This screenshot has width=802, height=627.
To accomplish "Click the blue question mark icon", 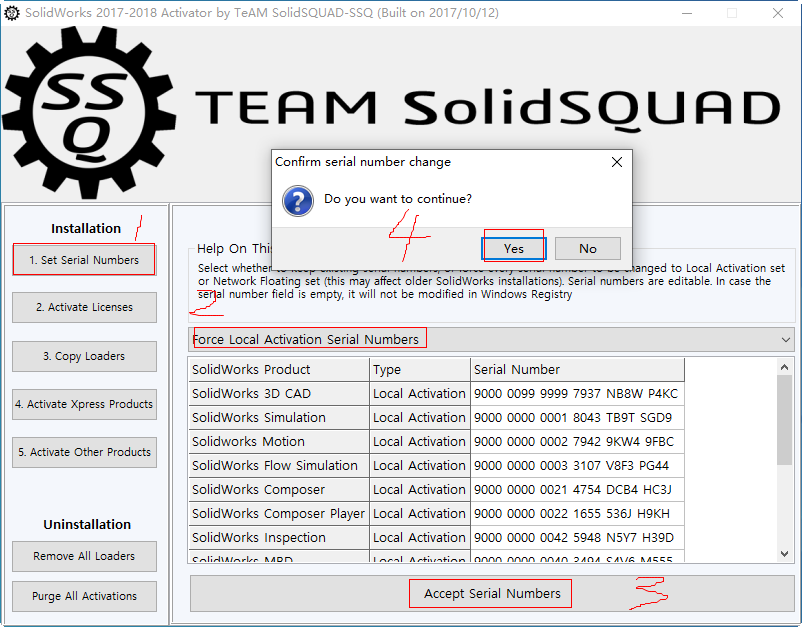I will point(298,201).
